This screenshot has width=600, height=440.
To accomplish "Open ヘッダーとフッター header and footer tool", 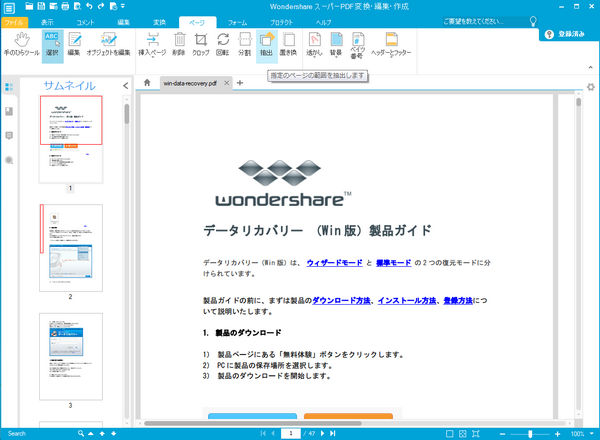I will [x=391, y=45].
